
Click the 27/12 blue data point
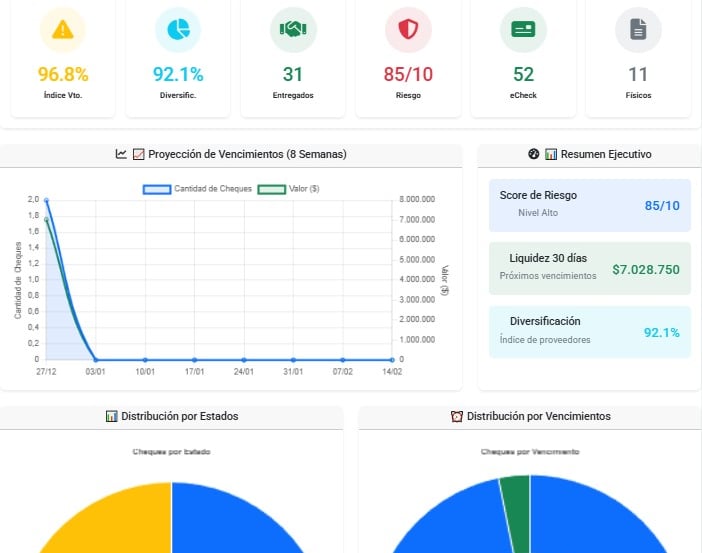click(47, 201)
